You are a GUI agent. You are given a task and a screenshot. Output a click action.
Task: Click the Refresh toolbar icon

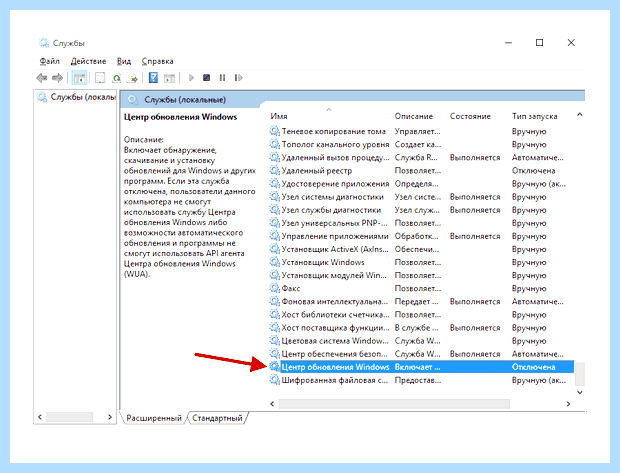(x=116, y=78)
